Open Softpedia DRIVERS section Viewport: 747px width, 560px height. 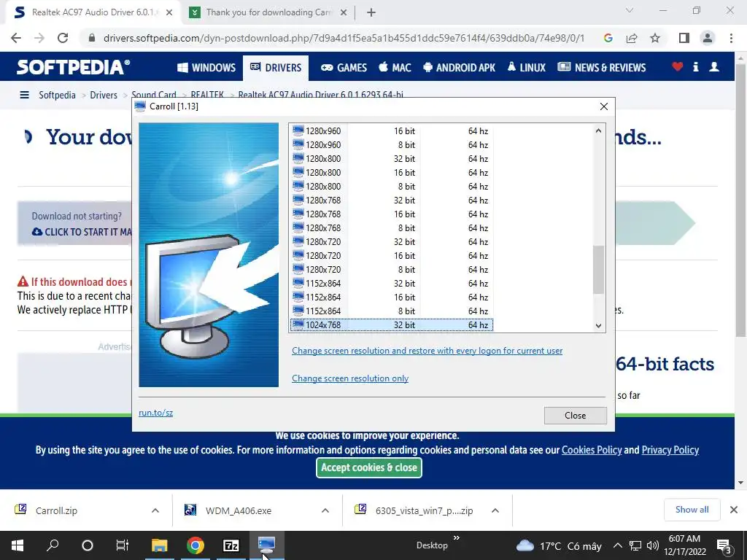[275, 68]
